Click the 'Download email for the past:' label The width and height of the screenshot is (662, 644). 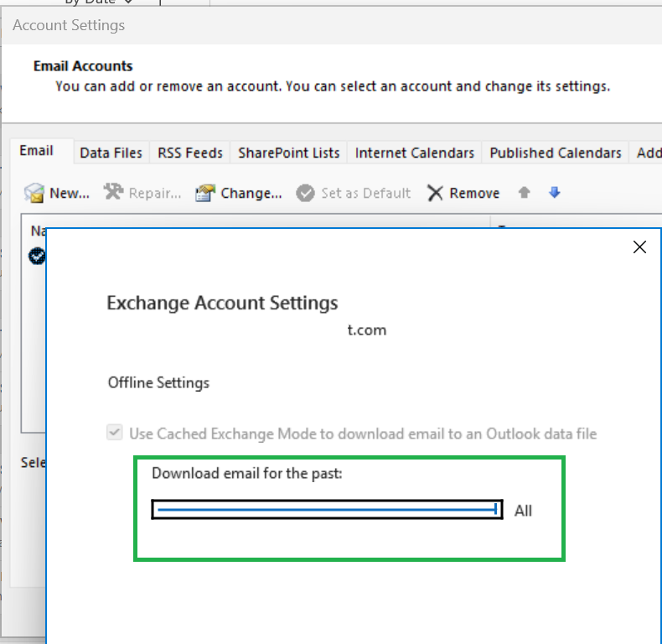[247, 473]
